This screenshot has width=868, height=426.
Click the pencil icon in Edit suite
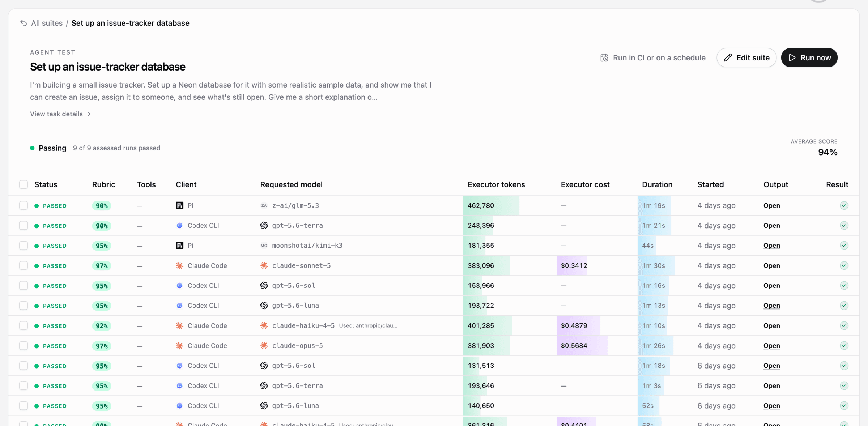pyautogui.click(x=728, y=58)
